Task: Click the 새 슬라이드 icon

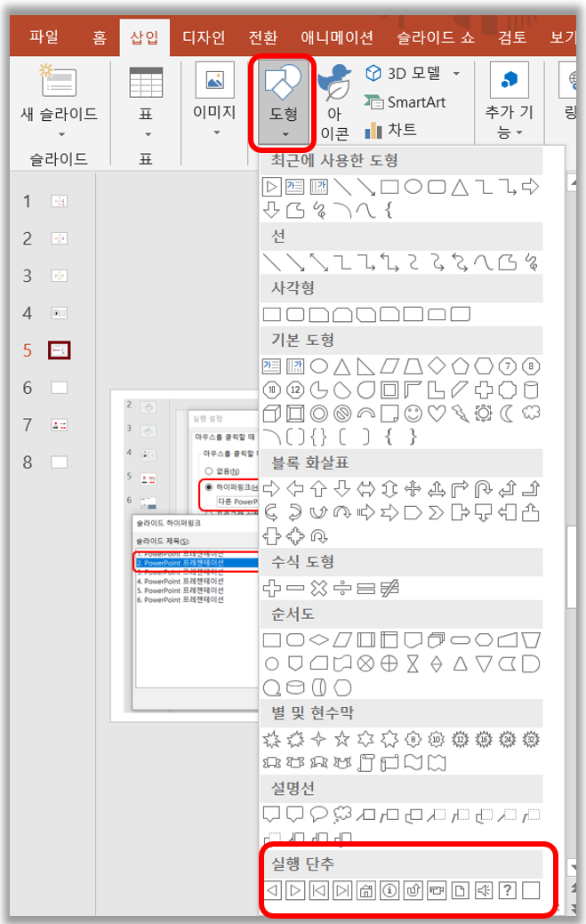Action: [59, 80]
